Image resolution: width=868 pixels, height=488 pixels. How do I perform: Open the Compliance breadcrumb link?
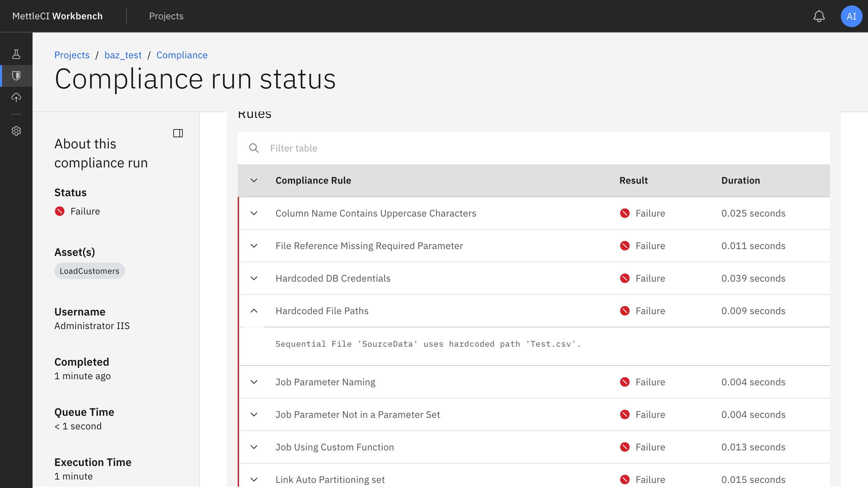(x=182, y=55)
